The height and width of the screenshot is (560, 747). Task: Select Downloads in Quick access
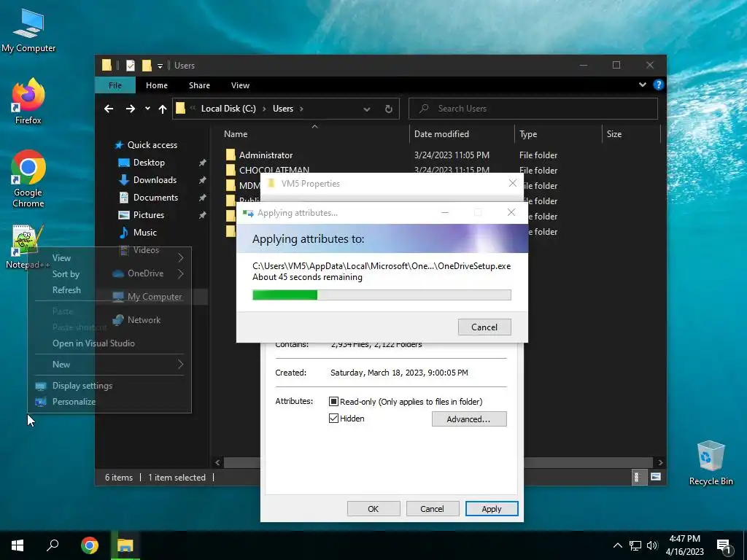tap(155, 180)
